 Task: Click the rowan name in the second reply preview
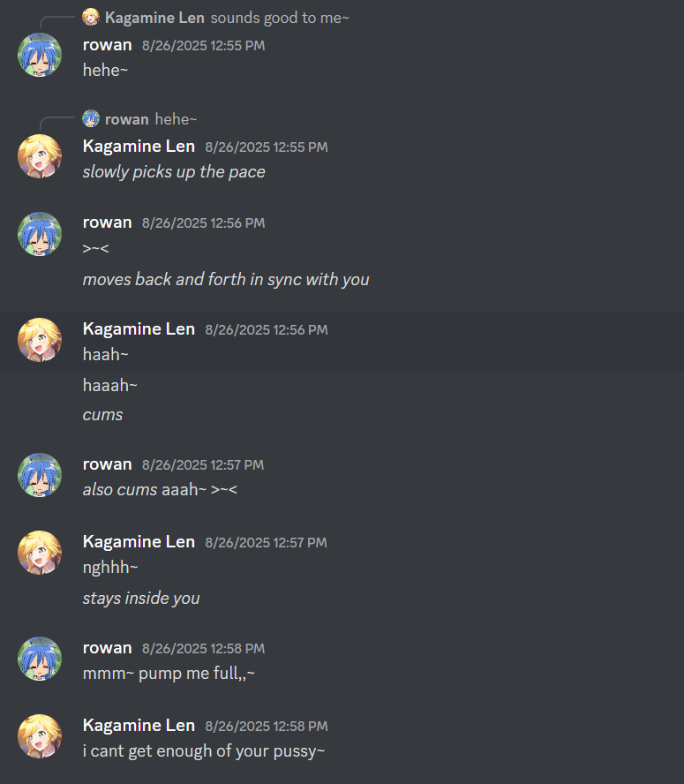coord(126,119)
